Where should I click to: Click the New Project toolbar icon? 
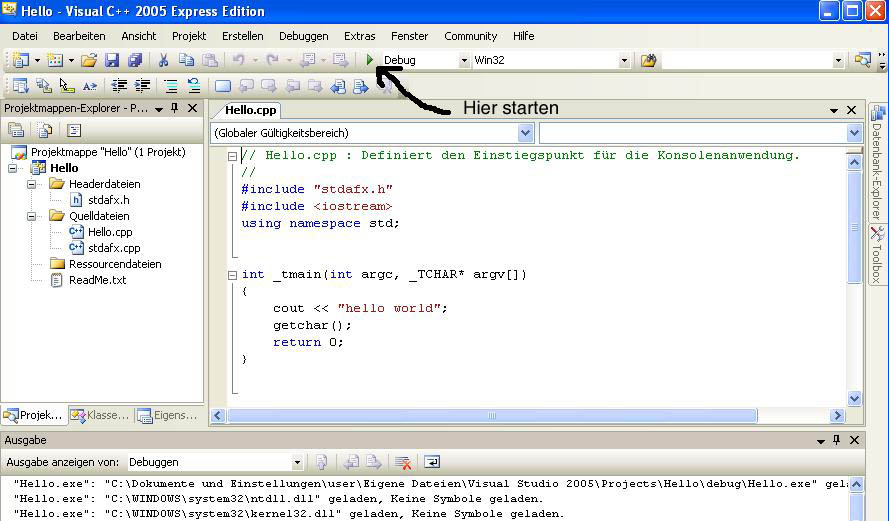[20, 60]
